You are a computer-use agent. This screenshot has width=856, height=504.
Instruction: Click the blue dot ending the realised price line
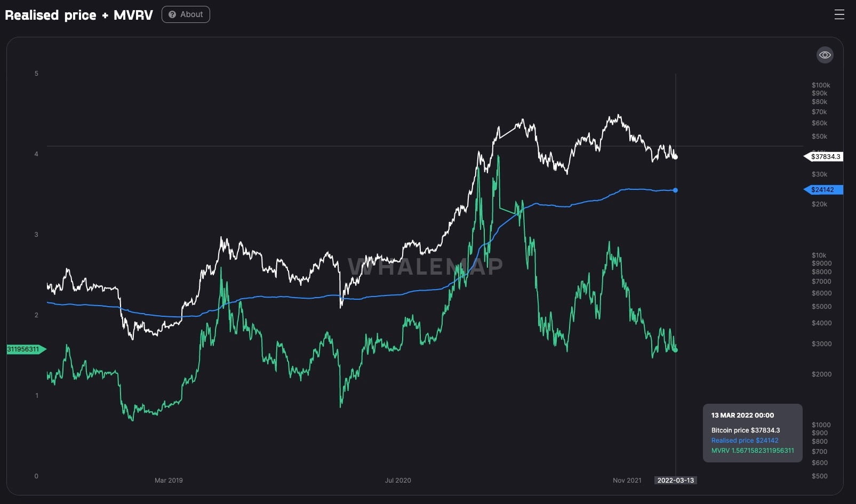(x=676, y=190)
